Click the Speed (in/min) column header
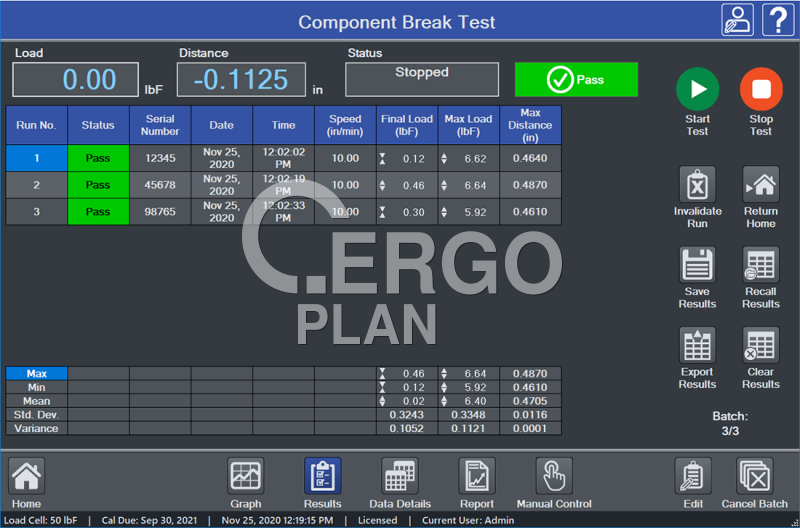 click(345, 125)
